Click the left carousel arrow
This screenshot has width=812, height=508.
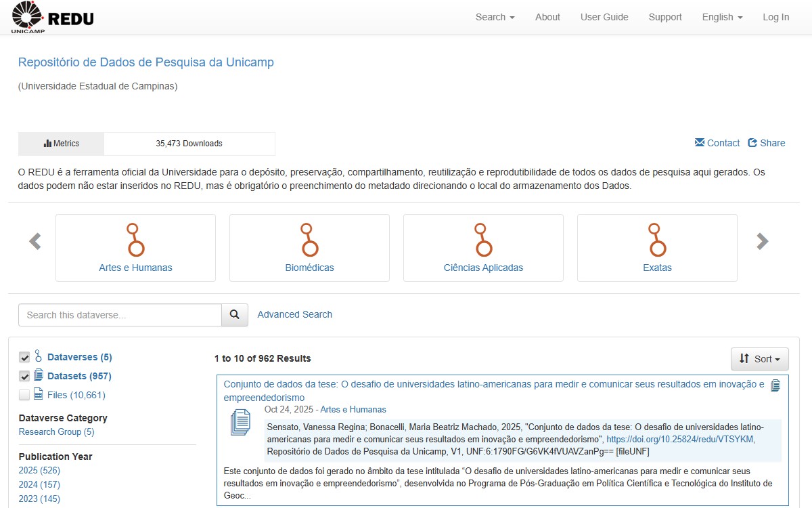[35, 241]
